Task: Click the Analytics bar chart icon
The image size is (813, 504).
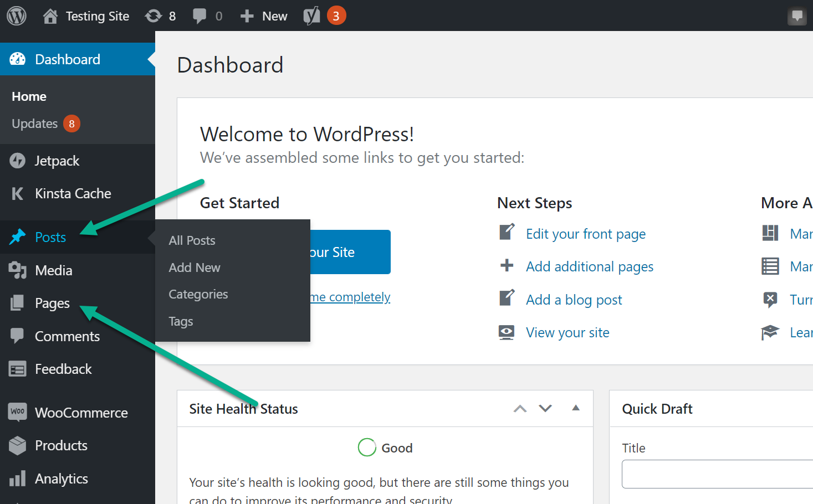Action: (x=18, y=479)
